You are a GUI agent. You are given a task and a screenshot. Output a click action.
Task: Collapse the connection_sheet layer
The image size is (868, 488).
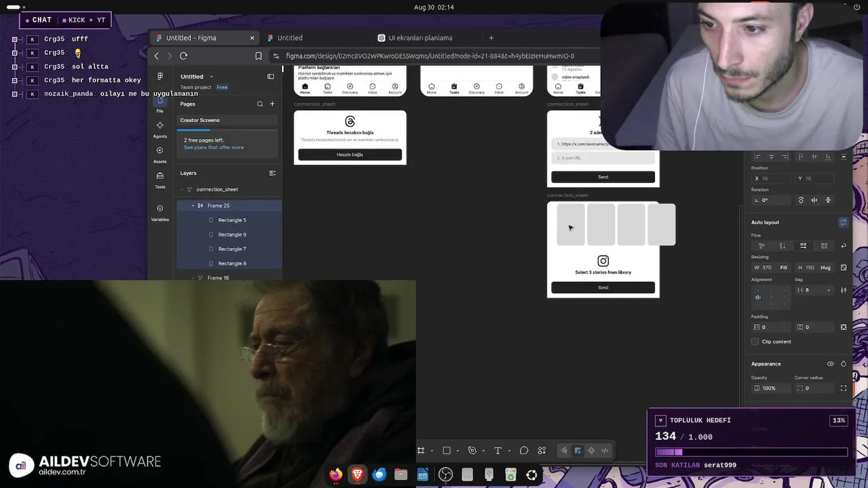pos(182,189)
